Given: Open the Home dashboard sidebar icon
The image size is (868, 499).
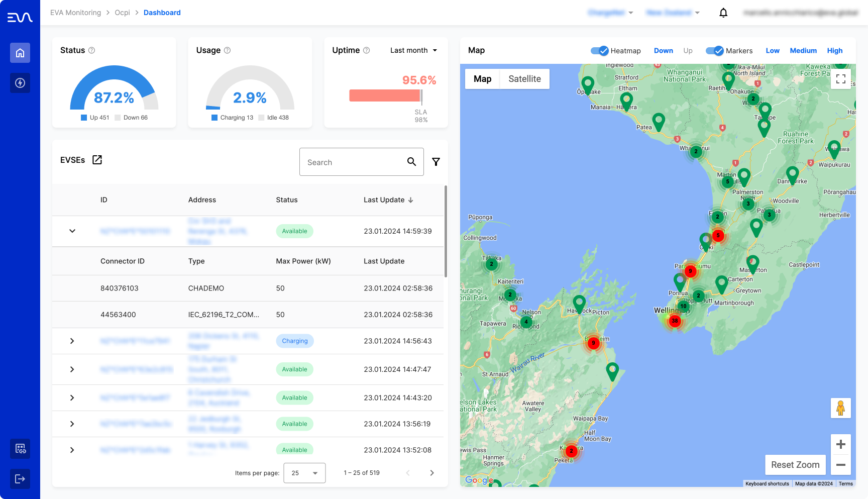Looking at the screenshot, I should pyautogui.click(x=20, y=53).
